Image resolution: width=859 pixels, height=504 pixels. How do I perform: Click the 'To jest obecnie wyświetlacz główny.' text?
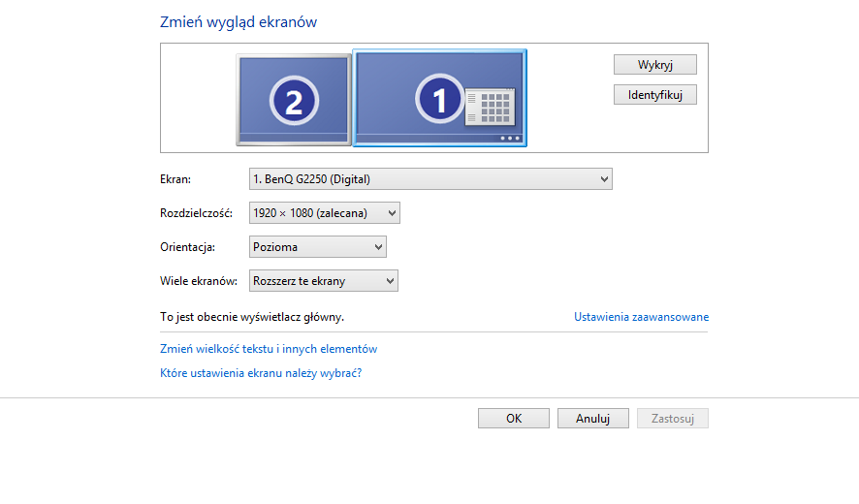[252, 317]
